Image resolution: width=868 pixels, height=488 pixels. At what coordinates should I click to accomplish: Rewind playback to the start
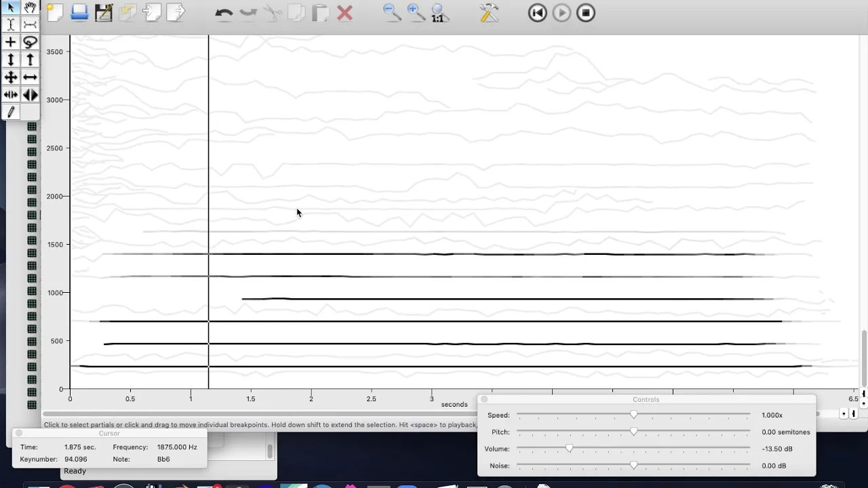(x=537, y=13)
